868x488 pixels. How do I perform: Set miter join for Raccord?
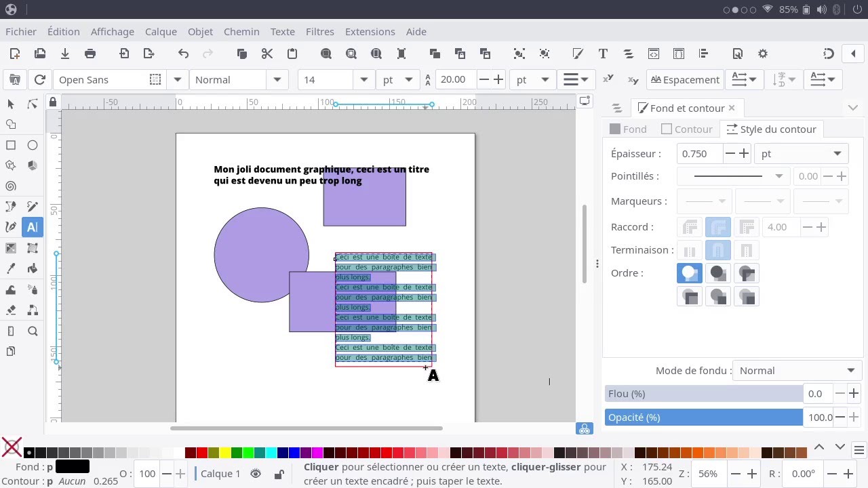coord(747,227)
